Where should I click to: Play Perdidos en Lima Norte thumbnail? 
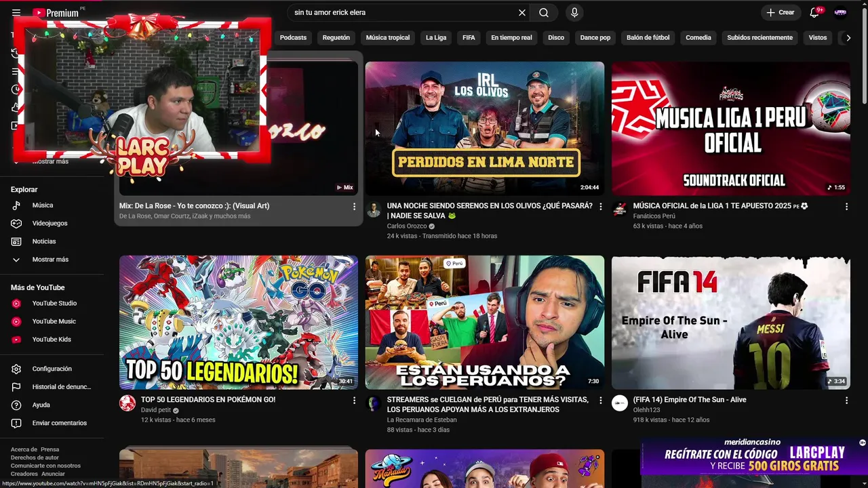tap(484, 129)
